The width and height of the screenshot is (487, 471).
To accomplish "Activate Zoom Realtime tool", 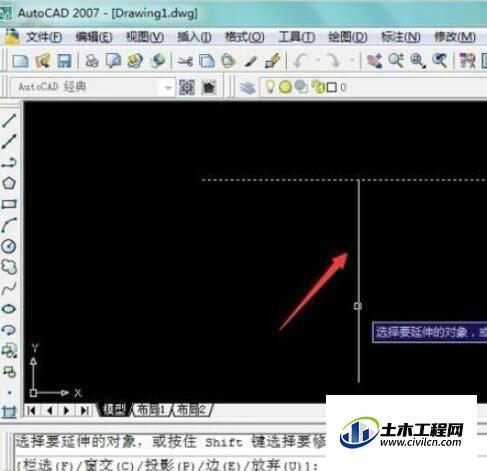I will coord(396,61).
